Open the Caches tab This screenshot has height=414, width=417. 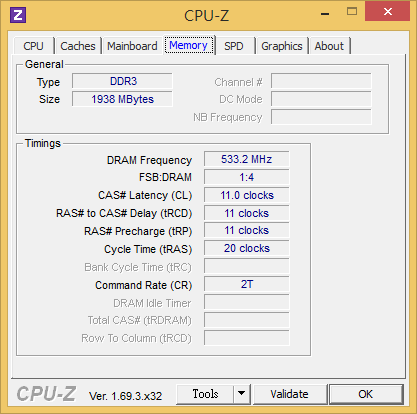click(x=78, y=46)
